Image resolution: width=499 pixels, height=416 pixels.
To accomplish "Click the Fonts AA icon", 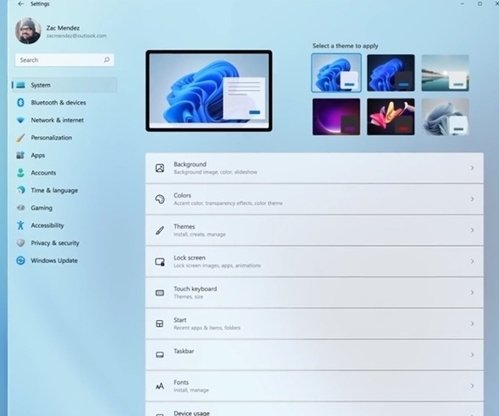I will pos(160,386).
